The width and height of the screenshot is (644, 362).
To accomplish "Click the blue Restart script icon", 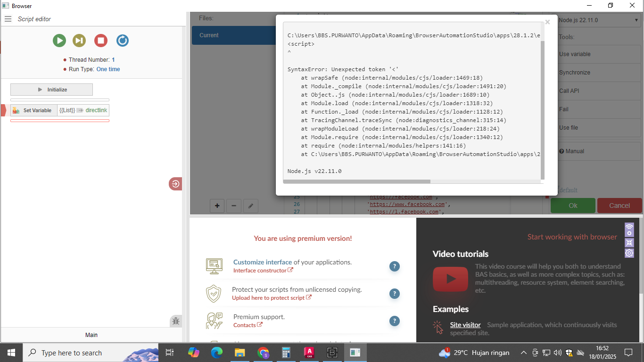I will 122,41.
